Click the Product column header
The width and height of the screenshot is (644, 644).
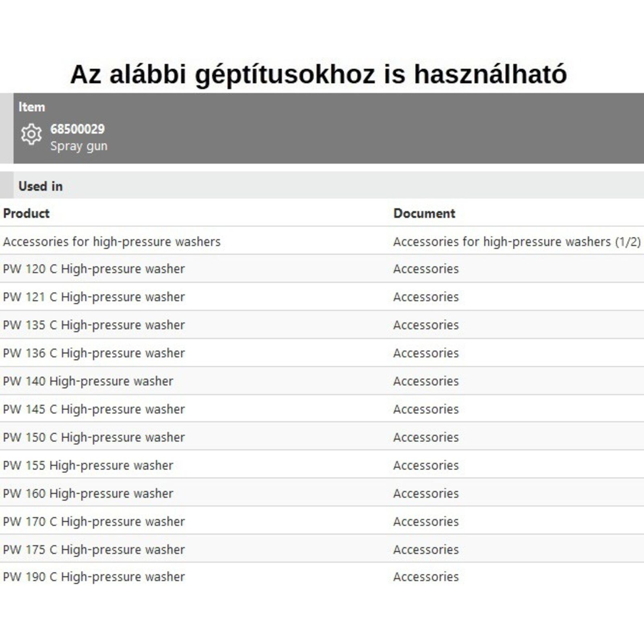point(26,213)
